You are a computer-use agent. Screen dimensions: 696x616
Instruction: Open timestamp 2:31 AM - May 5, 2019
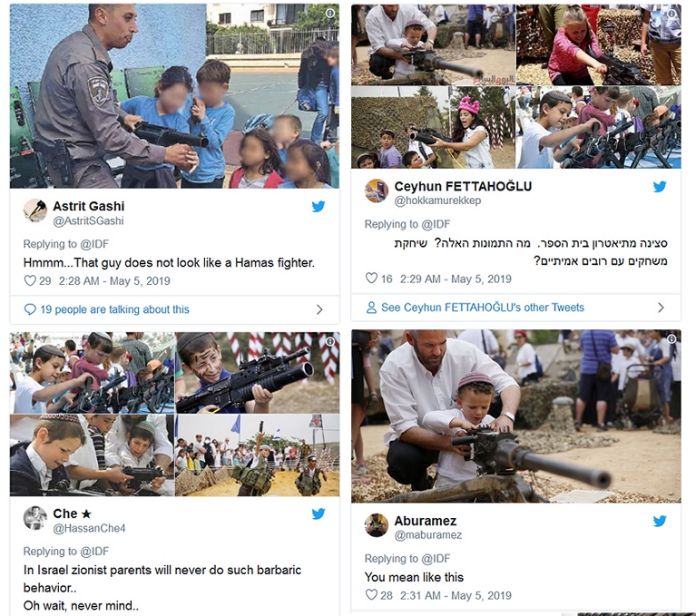pos(456,595)
